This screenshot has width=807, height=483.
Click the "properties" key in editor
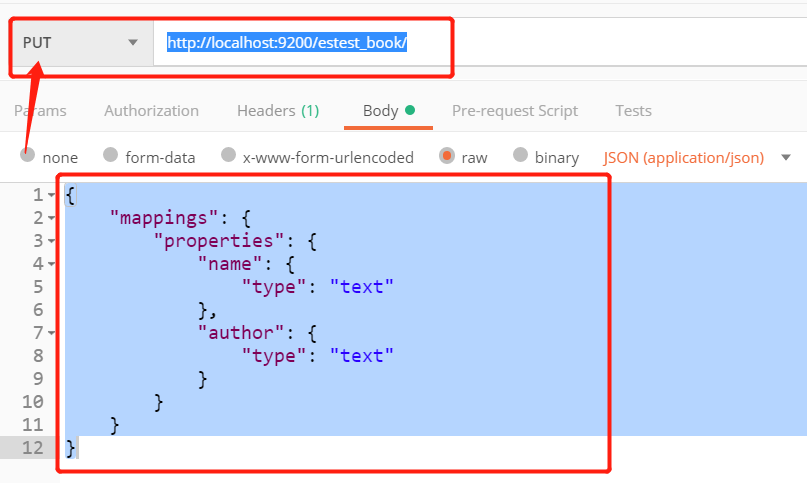pyautogui.click(x=219, y=241)
